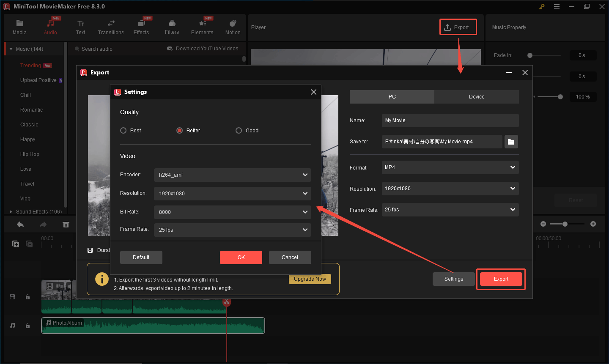Open Frame Rate dropdown in Settings dialog
Image resolution: width=609 pixels, height=364 pixels.
point(233,230)
